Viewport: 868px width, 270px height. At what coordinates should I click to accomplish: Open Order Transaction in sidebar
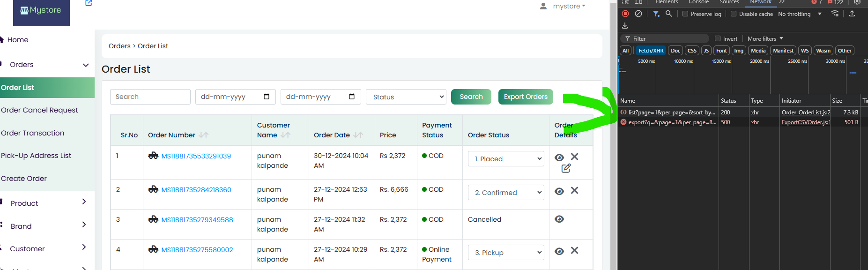coord(32,133)
